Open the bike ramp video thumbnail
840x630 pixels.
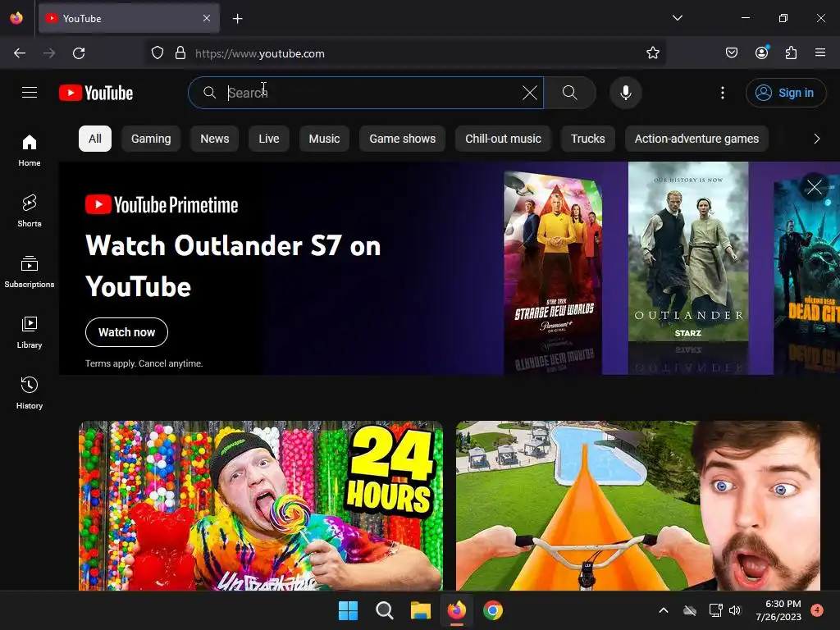point(638,505)
